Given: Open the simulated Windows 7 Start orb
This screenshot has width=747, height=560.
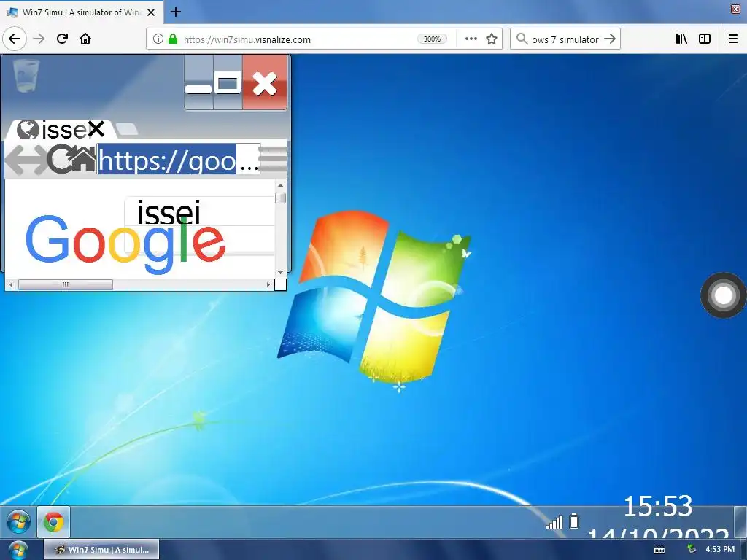Looking at the screenshot, I should (x=18, y=522).
